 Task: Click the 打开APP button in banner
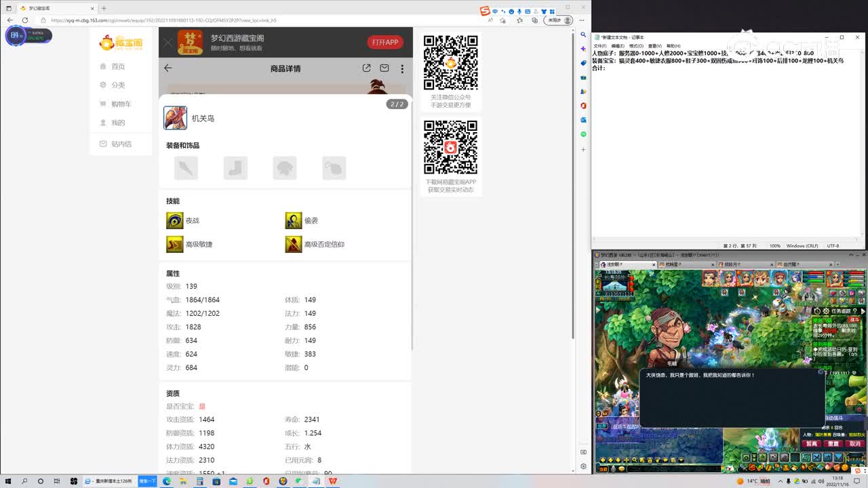[x=385, y=42]
